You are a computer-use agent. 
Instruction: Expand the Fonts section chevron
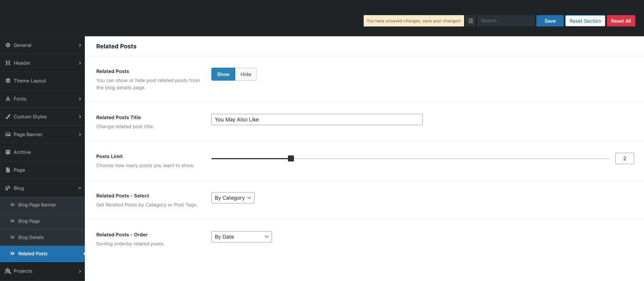click(x=80, y=99)
